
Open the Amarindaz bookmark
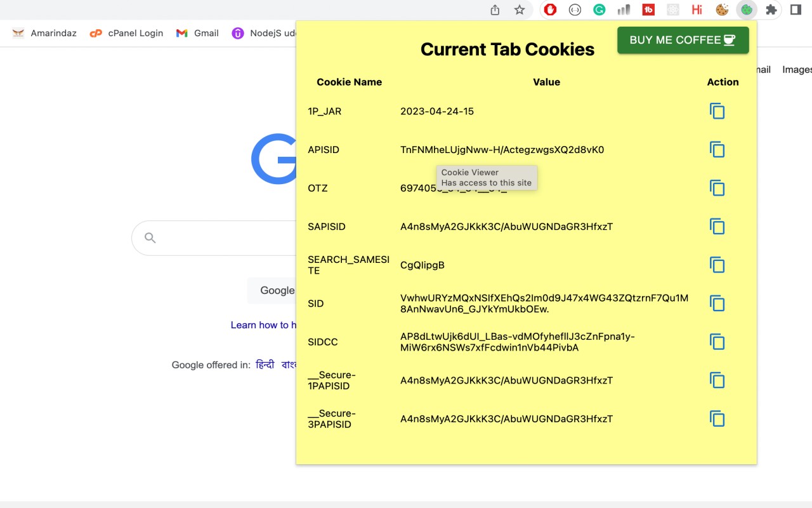[x=44, y=33]
